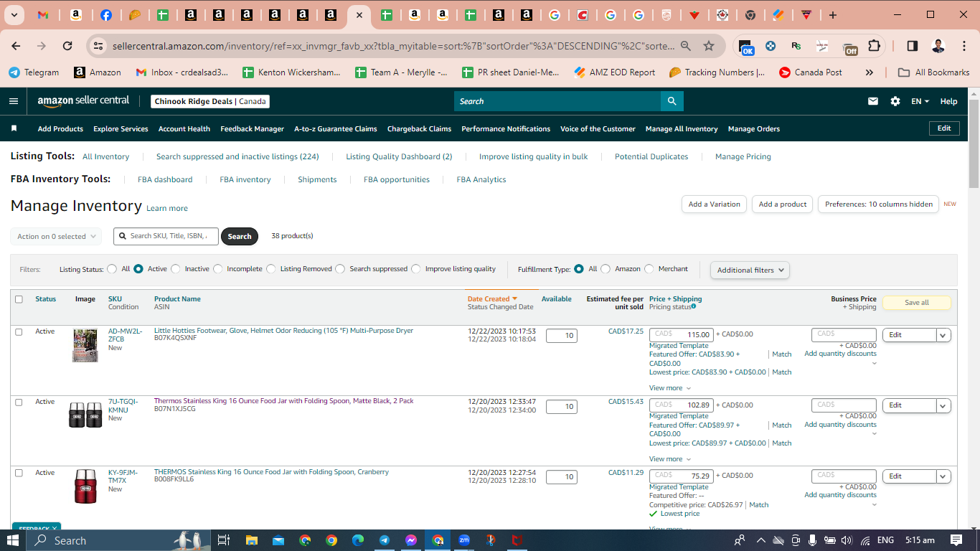Go back using the browser back arrow
980x551 pixels.
(16, 46)
